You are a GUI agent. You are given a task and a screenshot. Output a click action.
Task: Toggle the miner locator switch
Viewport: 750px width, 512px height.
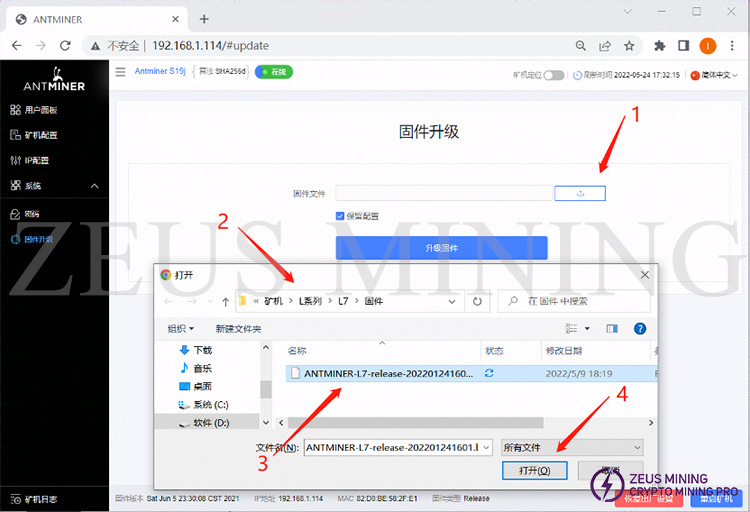(554, 75)
